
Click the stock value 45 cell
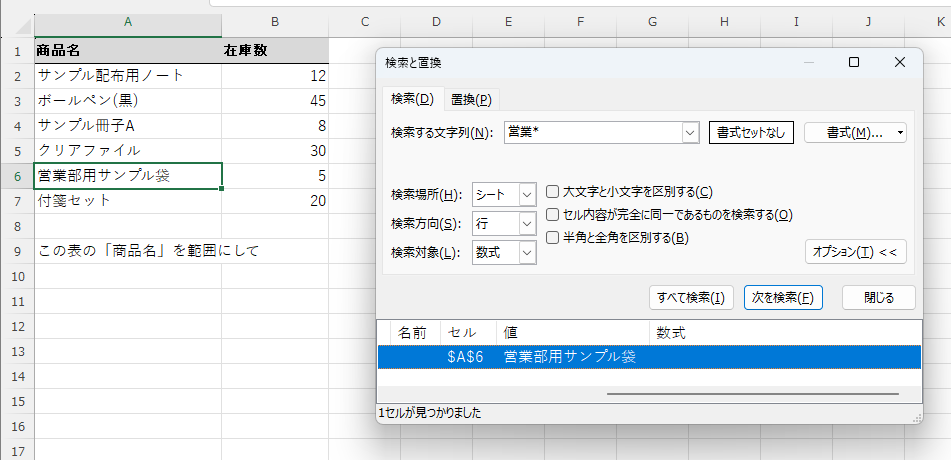tap(275, 101)
